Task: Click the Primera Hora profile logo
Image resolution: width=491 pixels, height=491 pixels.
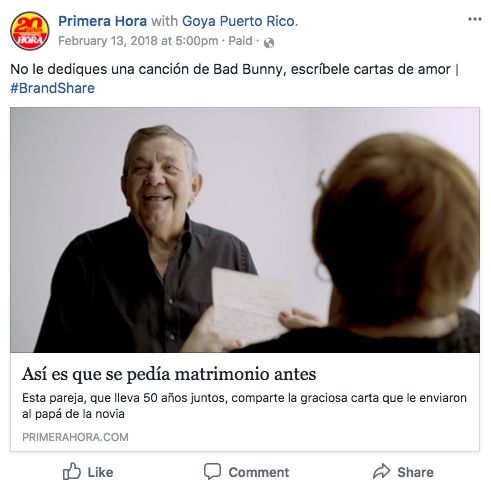Action: click(x=30, y=31)
